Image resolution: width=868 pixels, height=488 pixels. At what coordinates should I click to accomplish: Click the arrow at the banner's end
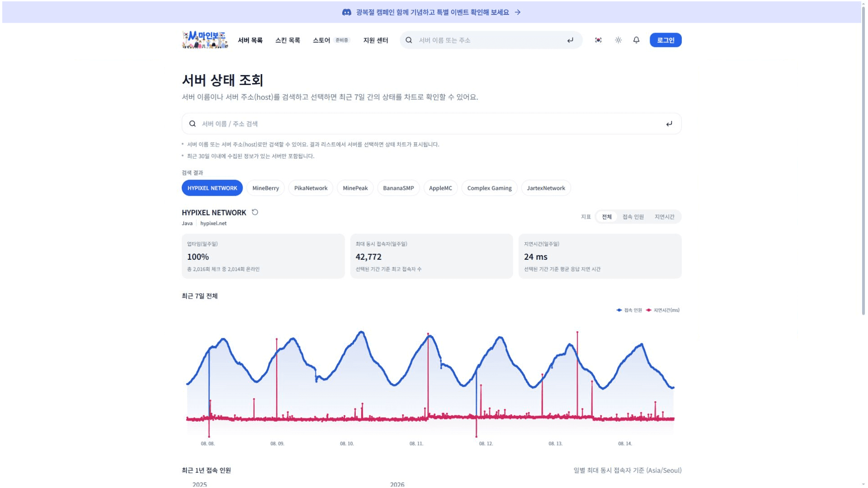(518, 12)
